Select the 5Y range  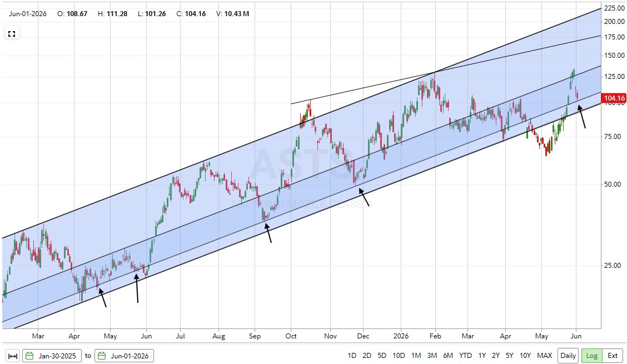509,356
